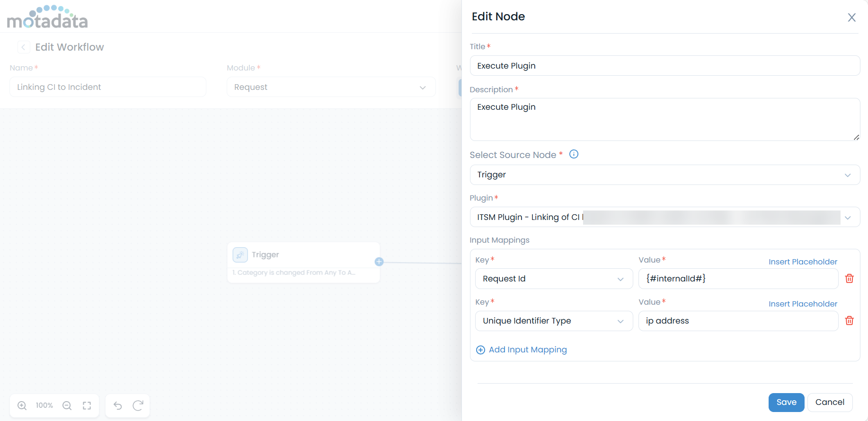The width and height of the screenshot is (868, 421).
Task: Click the back arrow beside Edit Workflow
Action: tap(23, 47)
